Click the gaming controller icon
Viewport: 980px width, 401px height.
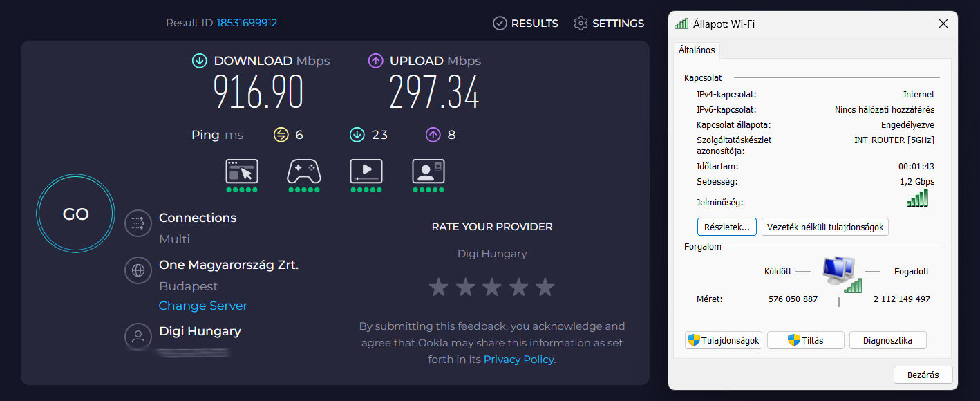point(303,171)
